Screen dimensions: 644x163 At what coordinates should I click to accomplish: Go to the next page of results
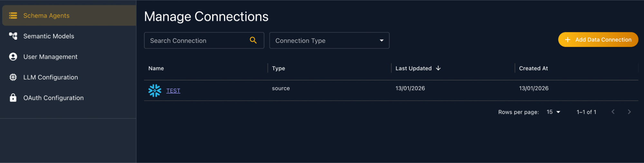tap(629, 112)
